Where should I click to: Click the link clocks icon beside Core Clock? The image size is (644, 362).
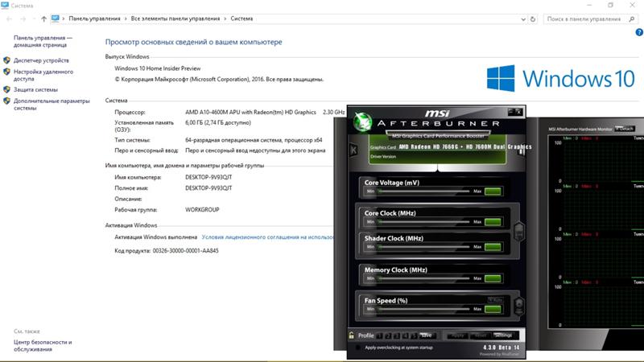519,232
